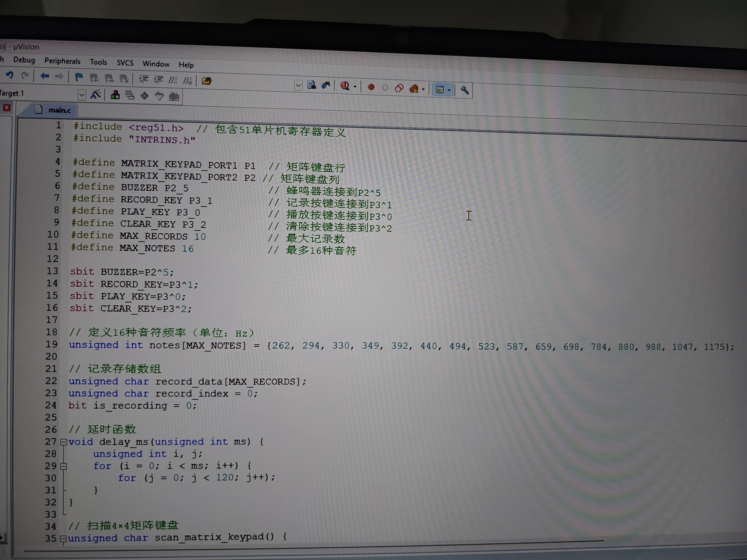Open the find text combo box dropdown
Image resolution: width=747 pixels, height=560 pixels.
(x=298, y=85)
